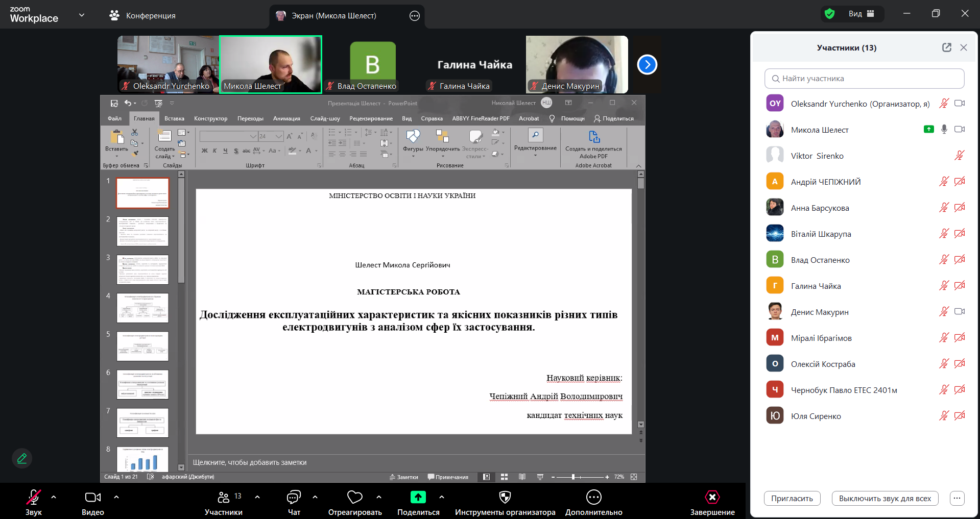The image size is (980, 519).
Task: Expand the Zoom Workplace dropdown chevron
Action: coord(82,15)
